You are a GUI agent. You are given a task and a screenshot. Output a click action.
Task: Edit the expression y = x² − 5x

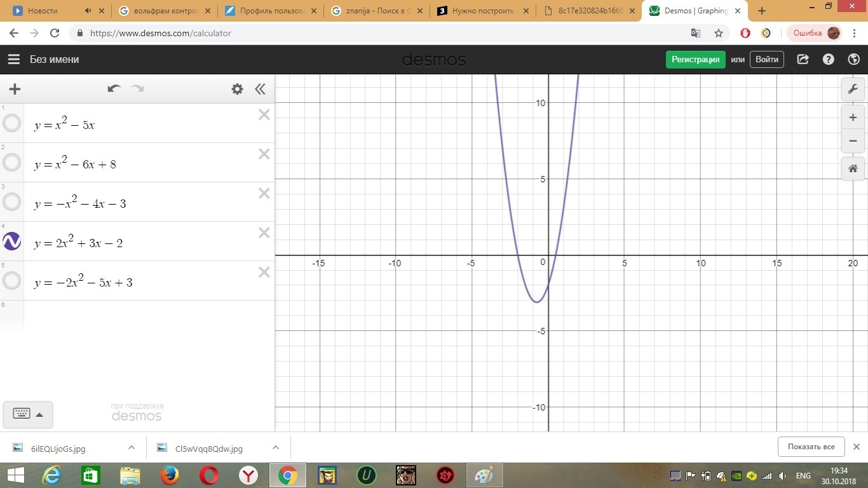(65, 124)
